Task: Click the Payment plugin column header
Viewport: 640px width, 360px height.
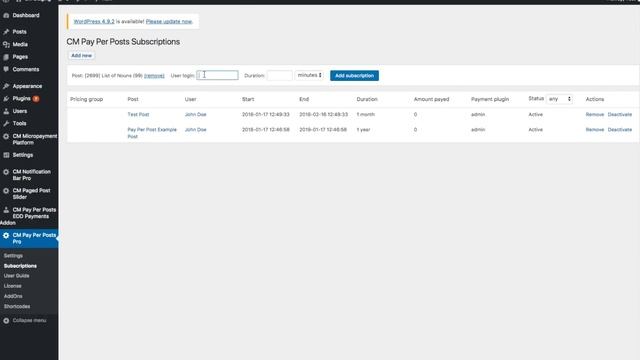Action: pos(490,99)
